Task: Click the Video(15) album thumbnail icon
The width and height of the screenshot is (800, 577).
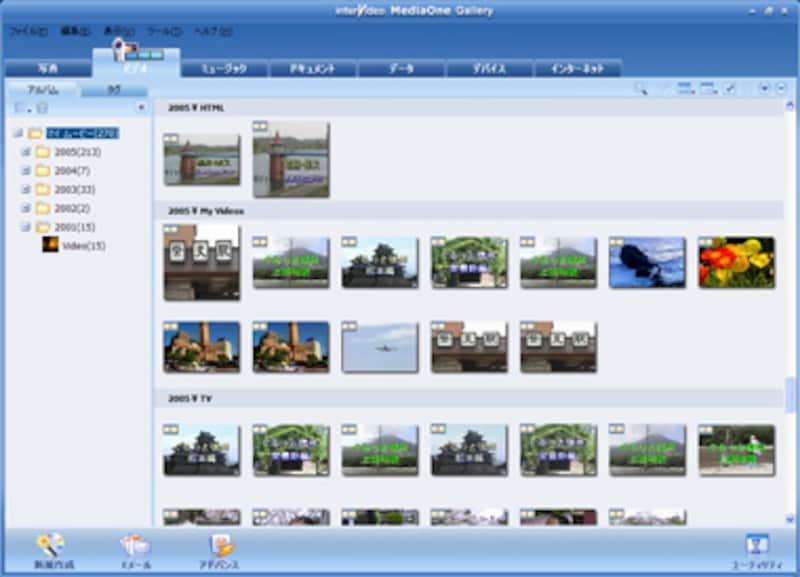Action: [50, 245]
